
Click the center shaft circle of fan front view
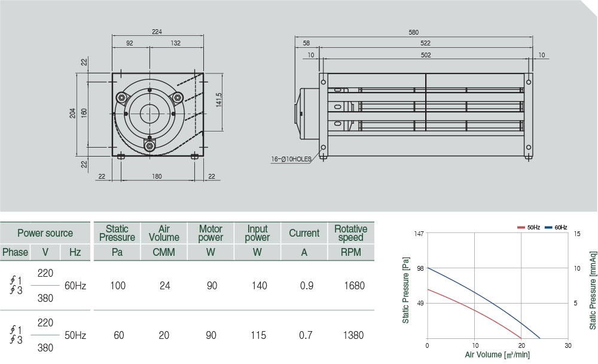(x=149, y=114)
